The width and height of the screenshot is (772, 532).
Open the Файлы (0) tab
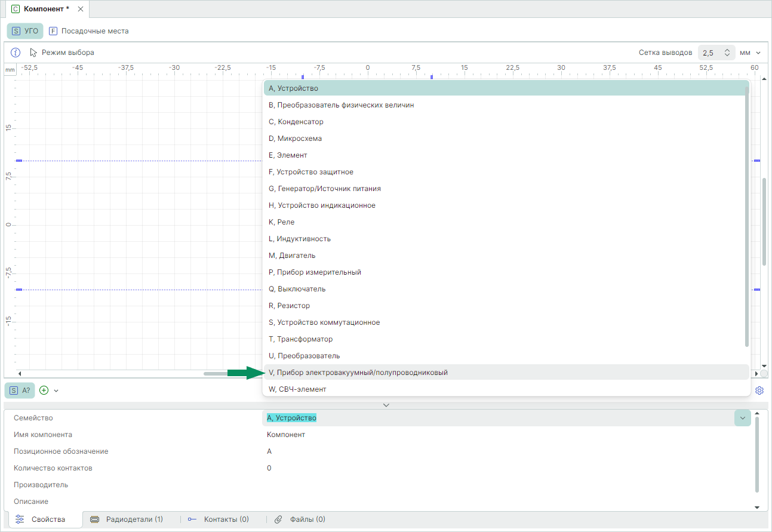tap(300, 519)
